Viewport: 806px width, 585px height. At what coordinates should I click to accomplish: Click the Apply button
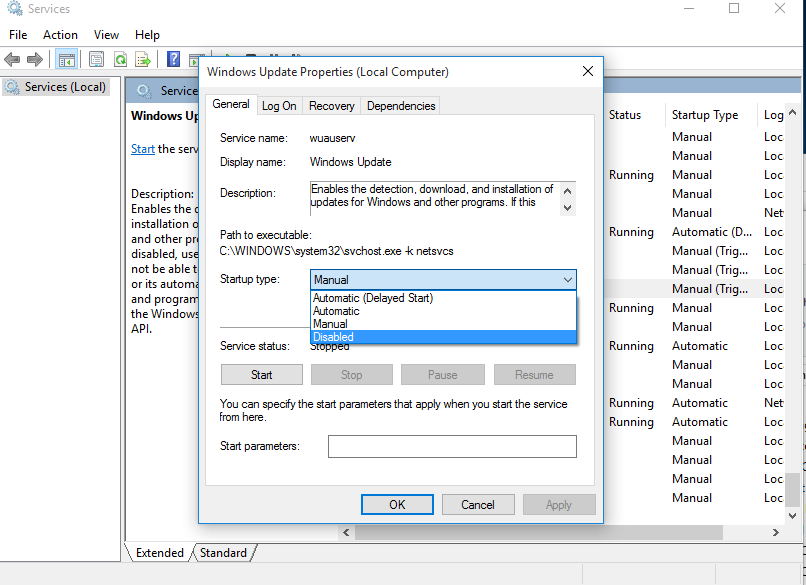559,505
